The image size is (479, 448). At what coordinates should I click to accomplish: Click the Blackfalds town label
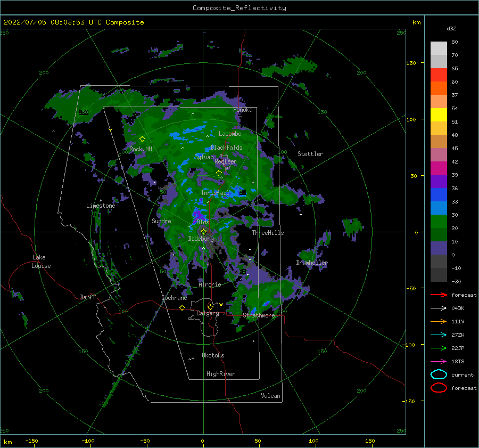[x=226, y=148]
